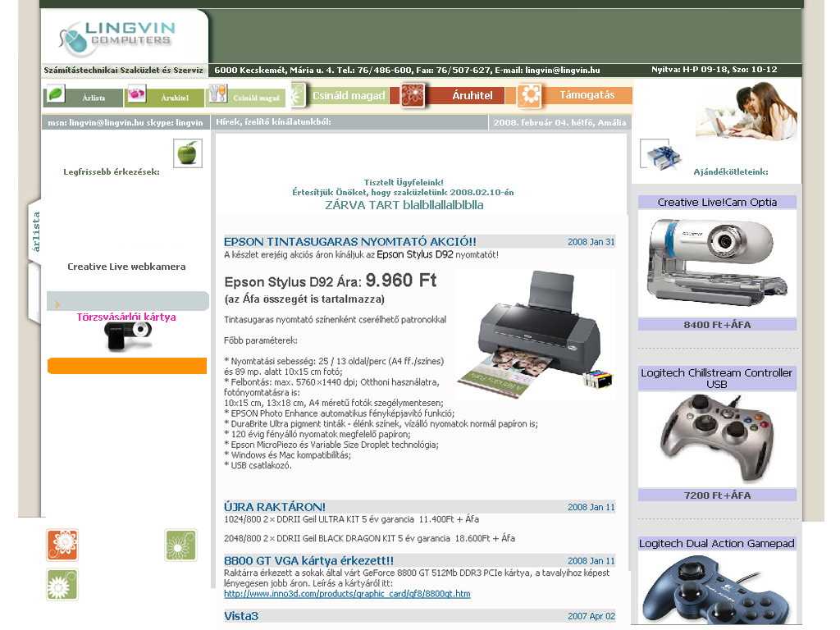Viewport: 840px width, 630px height.
Task: Click the pink Törzsvásárlói kártya link
Action: pos(126,317)
